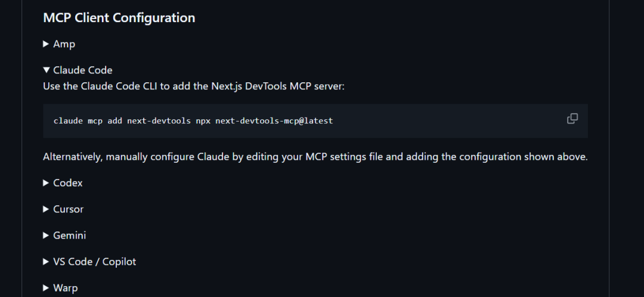Click the triangle arrow beside Amp

tap(46, 44)
